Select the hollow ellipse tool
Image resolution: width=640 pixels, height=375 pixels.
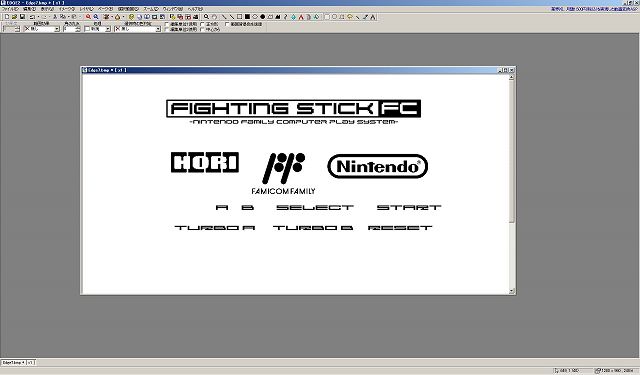click(255, 17)
